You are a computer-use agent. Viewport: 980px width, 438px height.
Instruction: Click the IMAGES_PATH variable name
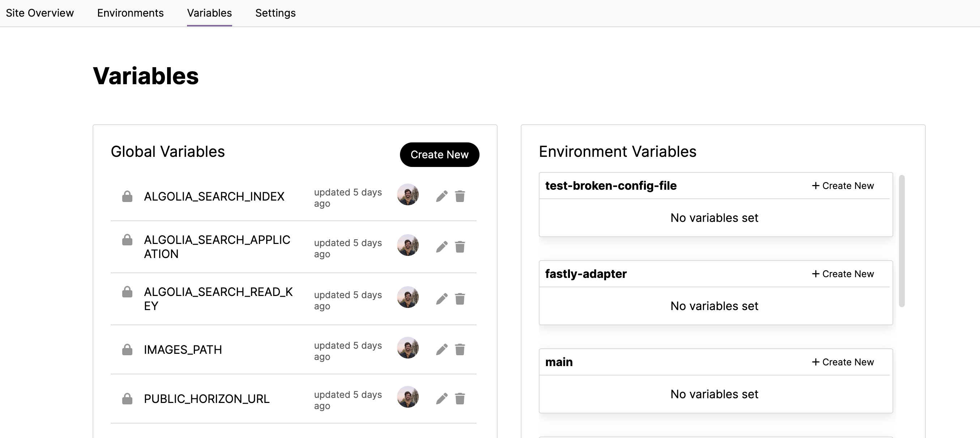click(183, 350)
